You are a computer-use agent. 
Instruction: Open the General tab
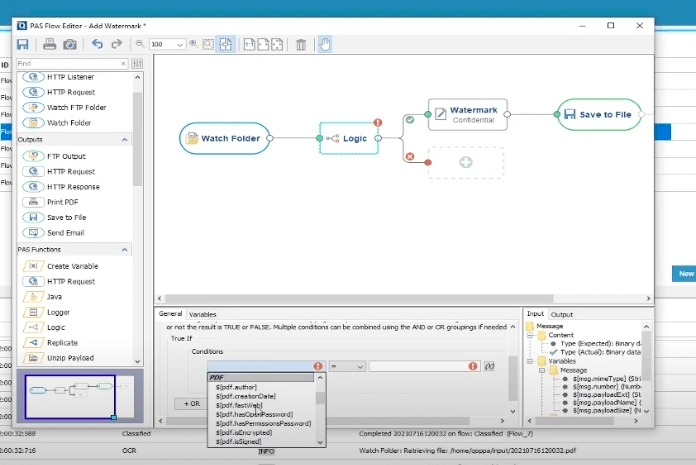click(170, 314)
